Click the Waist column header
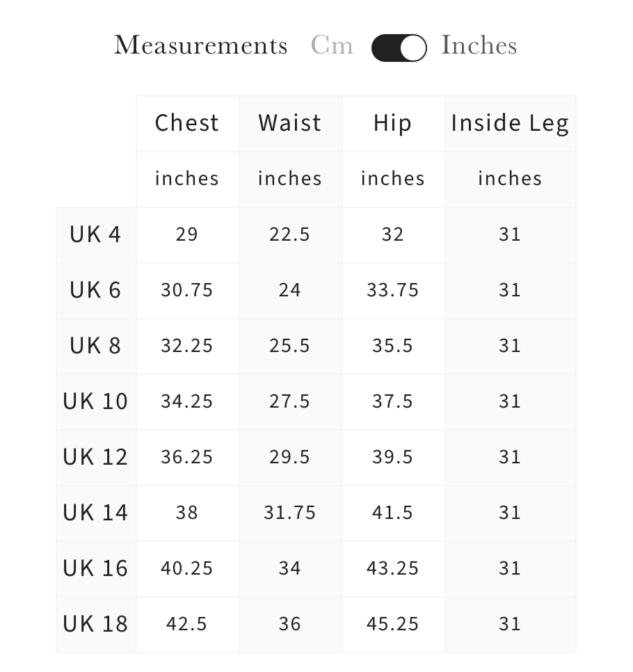633x672 pixels. (x=290, y=123)
